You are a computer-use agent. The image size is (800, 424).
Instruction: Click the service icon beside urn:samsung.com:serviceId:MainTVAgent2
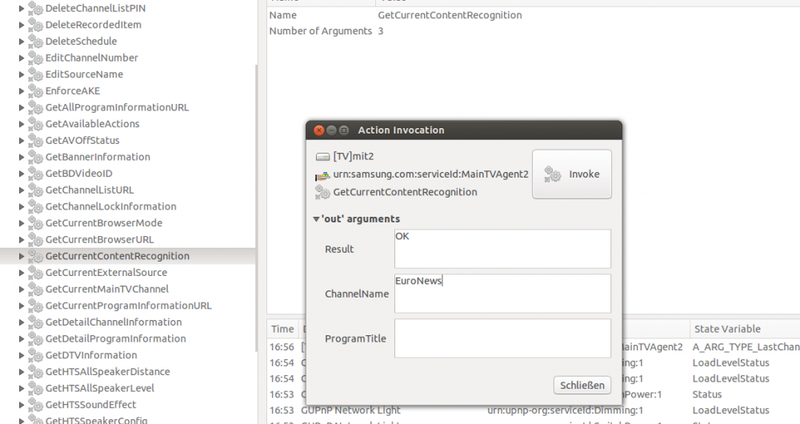pyautogui.click(x=322, y=175)
